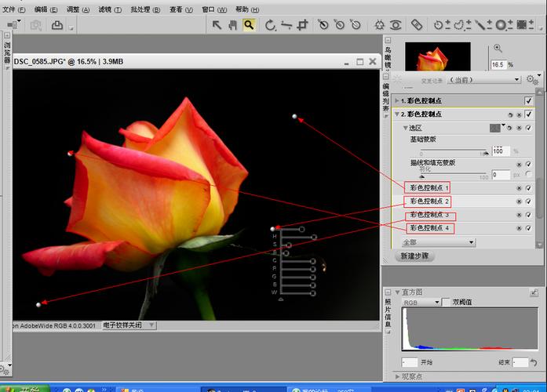547x392 pixels.
Task: Toggle 彩色控制点 1 checkmark
Action: pyautogui.click(x=528, y=188)
